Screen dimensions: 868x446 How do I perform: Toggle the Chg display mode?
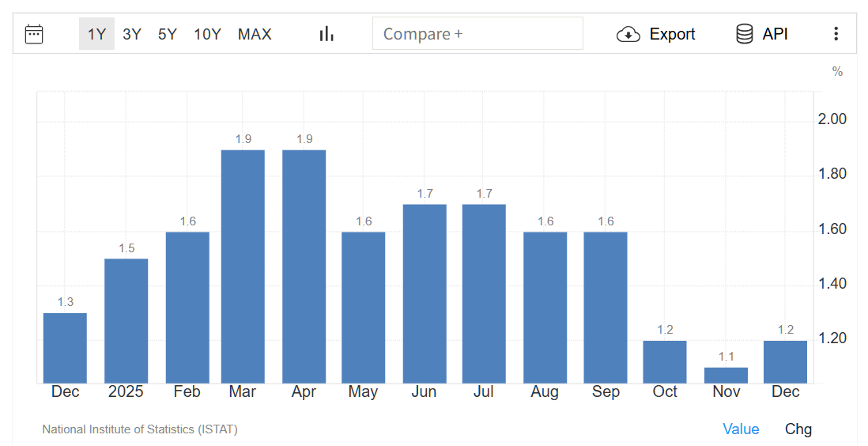point(798,429)
